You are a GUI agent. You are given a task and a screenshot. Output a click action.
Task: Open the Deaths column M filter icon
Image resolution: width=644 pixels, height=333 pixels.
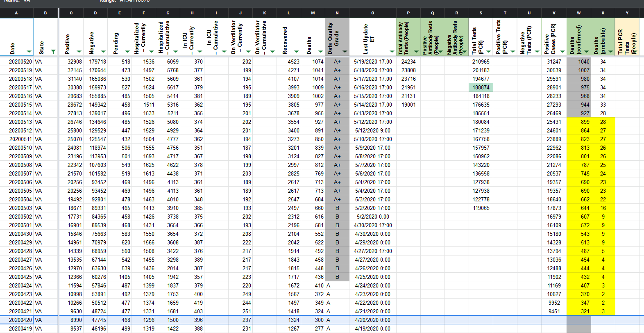(x=321, y=52)
